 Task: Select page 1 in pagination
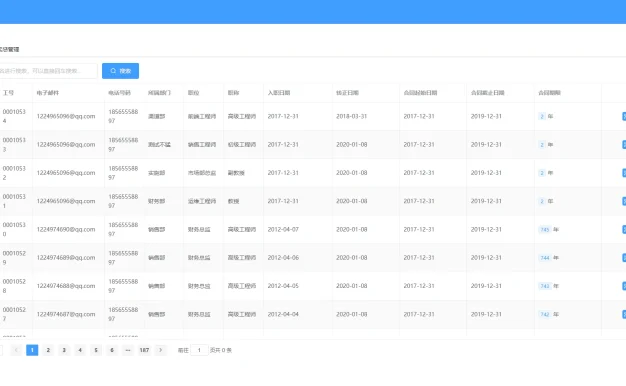tap(32, 350)
